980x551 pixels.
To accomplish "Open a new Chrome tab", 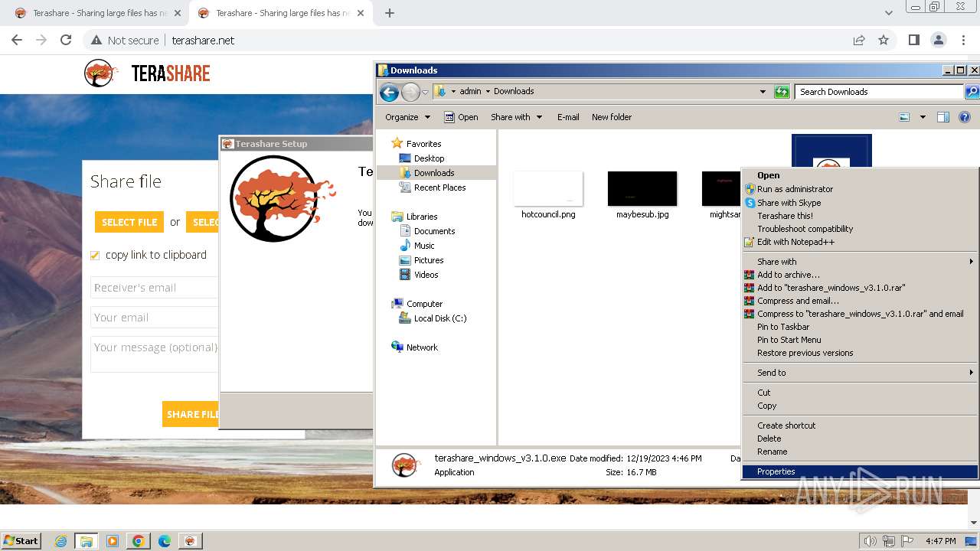I will [x=390, y=13].
